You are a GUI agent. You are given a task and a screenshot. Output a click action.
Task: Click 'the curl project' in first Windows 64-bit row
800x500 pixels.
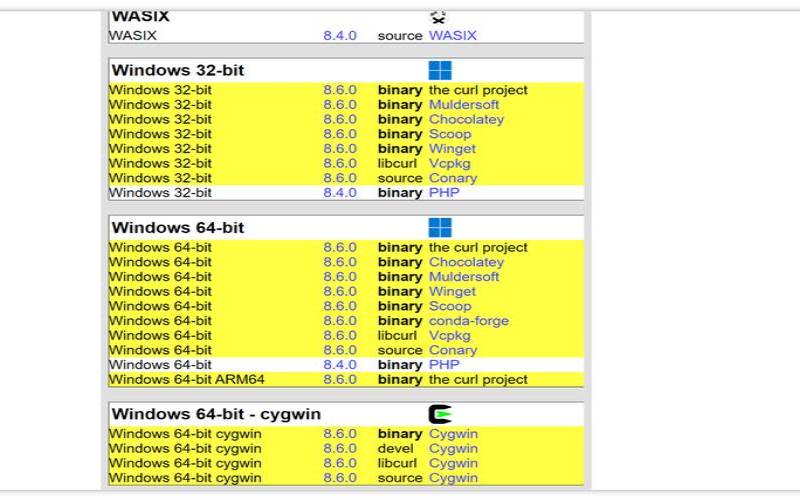pos(478,247)
